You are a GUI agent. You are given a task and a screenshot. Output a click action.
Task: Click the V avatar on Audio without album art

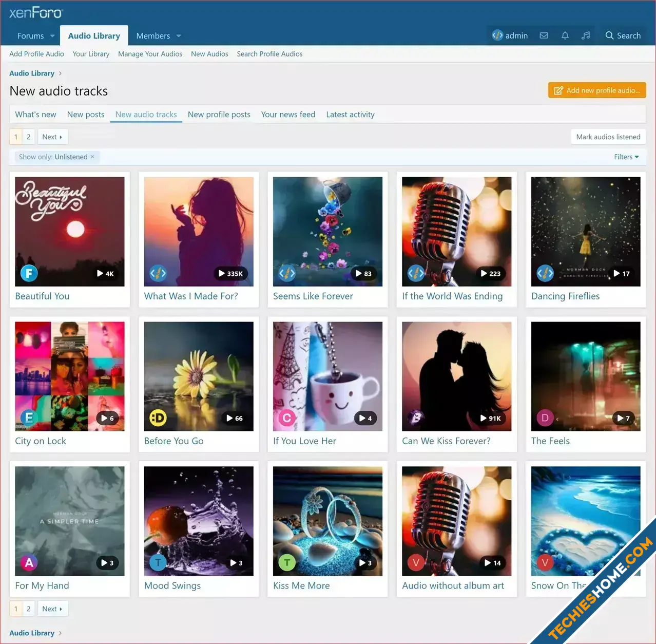416,563
